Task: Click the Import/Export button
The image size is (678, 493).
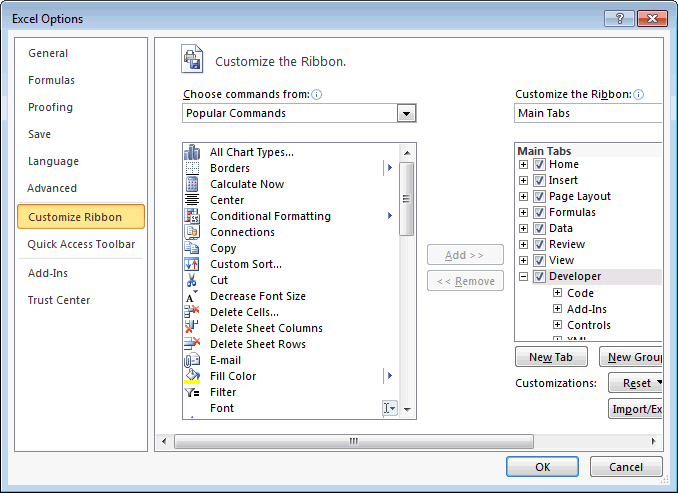Action: point(635,409)
